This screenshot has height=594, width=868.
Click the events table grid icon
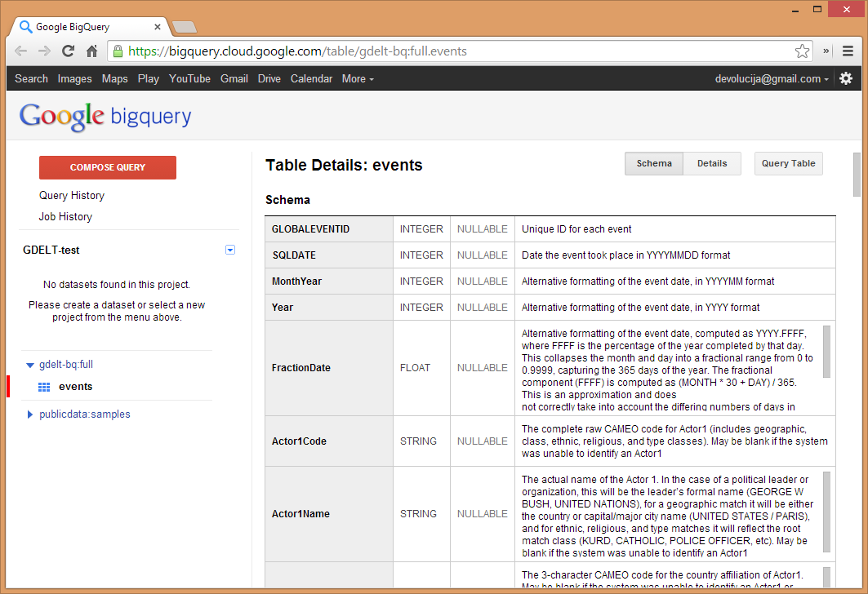[x=44, y=387]
